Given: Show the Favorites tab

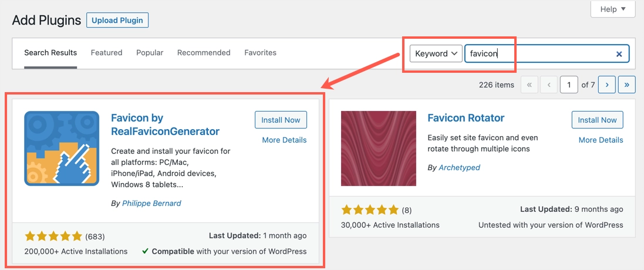Looking at the screenshot, I should pyautogui.click(x=260, y=53).
